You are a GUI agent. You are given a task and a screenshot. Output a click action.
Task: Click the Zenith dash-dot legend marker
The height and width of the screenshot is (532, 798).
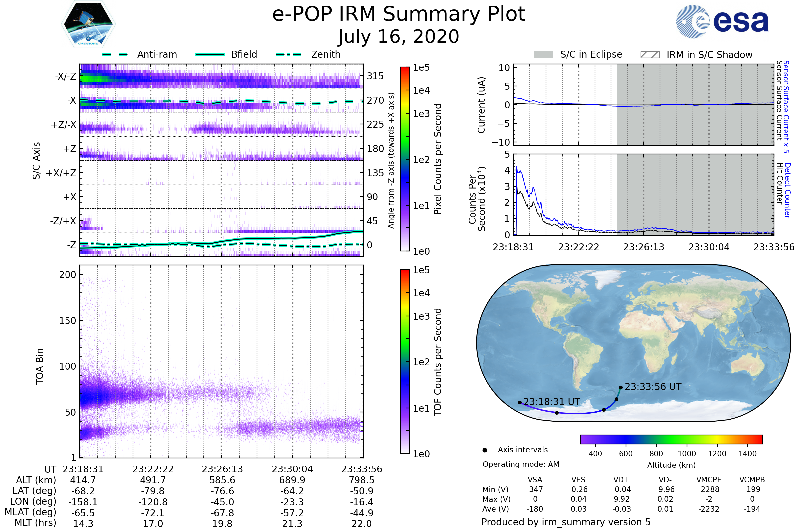click(x=288, y=54)
